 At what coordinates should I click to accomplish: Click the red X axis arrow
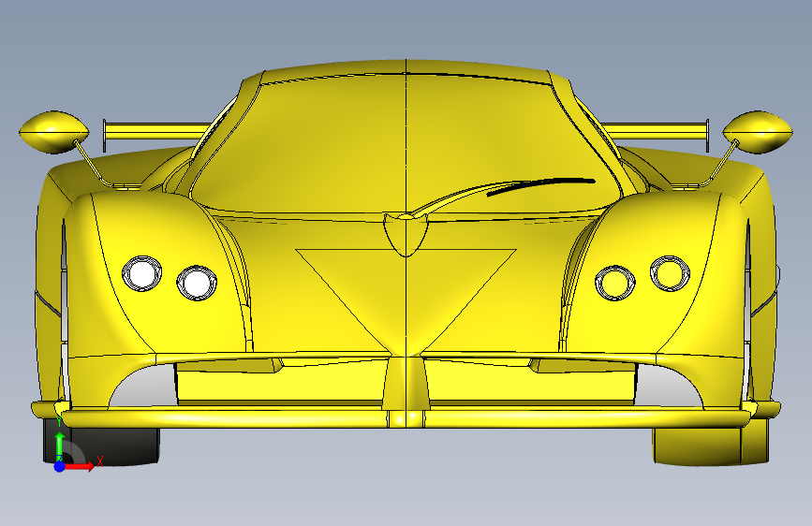pos(80,466)
